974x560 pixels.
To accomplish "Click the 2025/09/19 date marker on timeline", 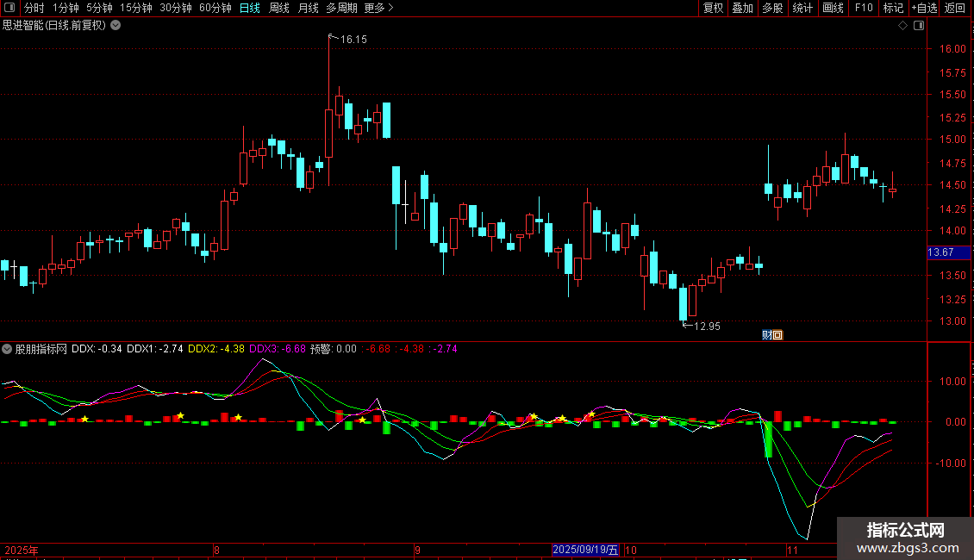I will tap(586, 550).
